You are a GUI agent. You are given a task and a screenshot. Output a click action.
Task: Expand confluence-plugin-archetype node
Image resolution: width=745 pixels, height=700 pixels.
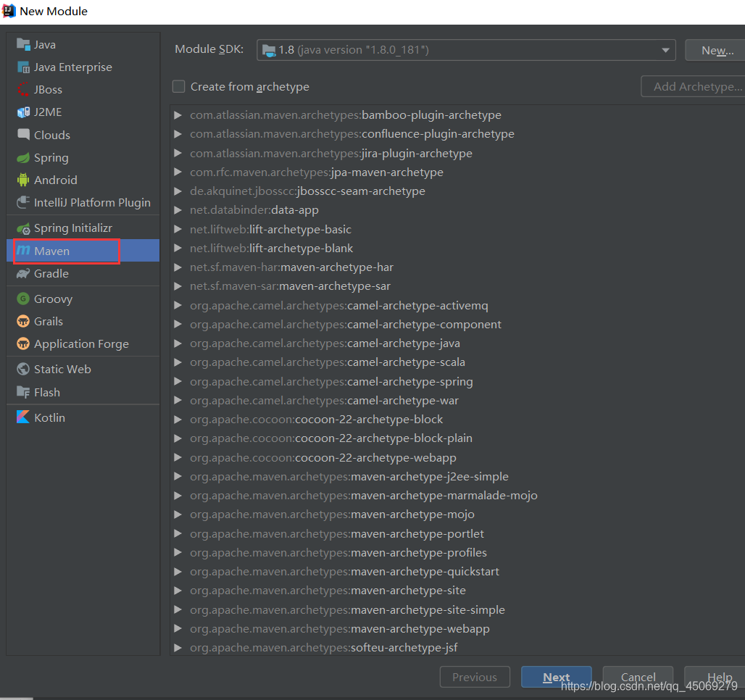tap(178, 134)
